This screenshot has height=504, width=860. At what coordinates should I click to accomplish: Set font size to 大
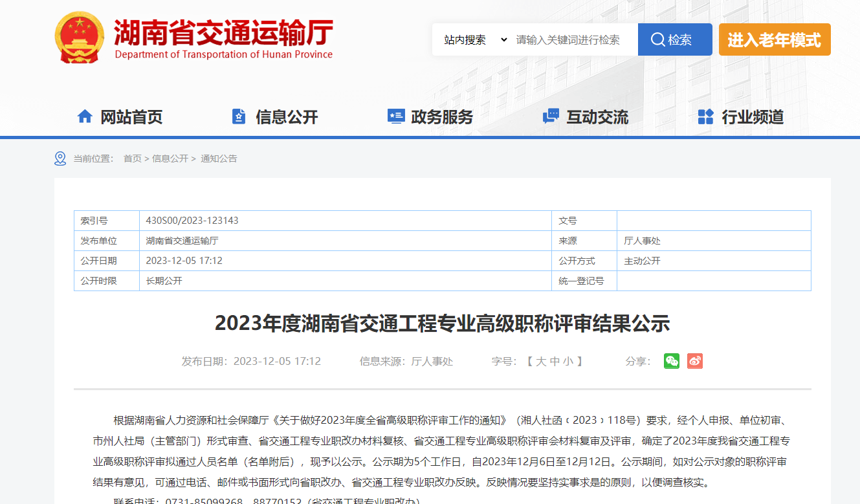[x=541, y=361]
